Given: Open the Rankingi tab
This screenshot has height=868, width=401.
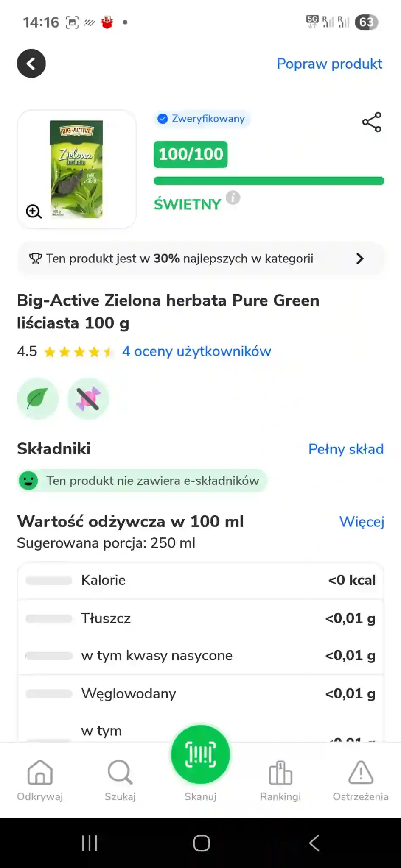Looking at the screenshot, I should [x=280, y=780].
